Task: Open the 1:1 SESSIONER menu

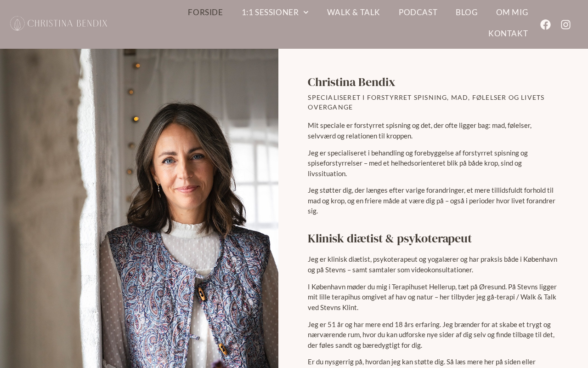Action: coord(275,12)
